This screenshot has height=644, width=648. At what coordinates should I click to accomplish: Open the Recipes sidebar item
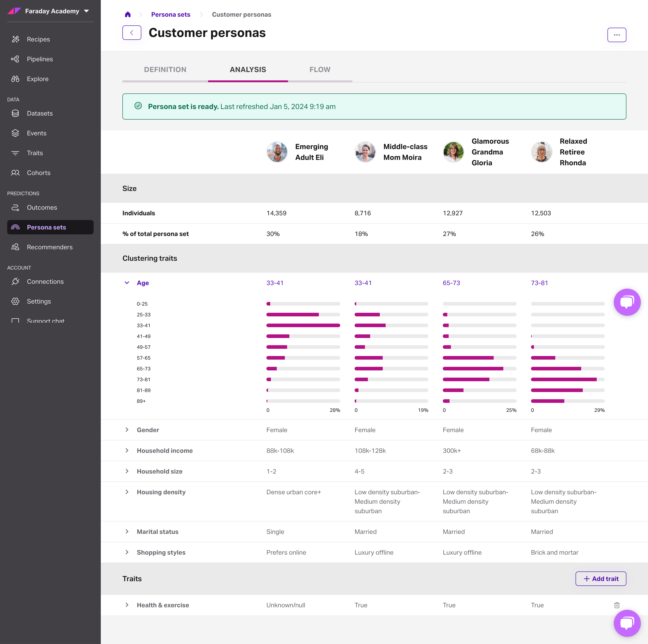click(x=38, y=39)
